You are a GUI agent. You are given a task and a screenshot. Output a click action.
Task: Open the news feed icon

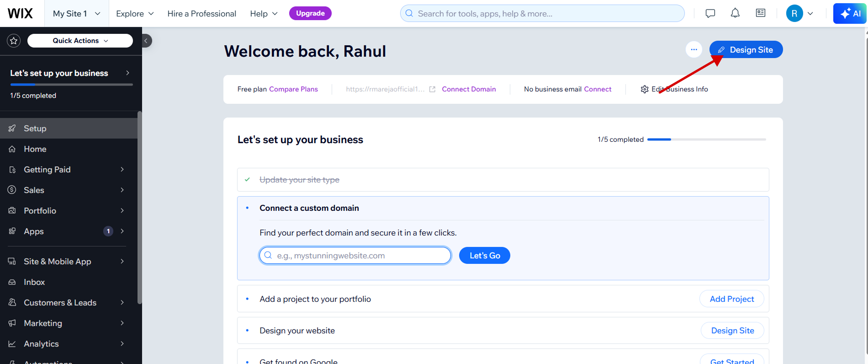(760, 13)
